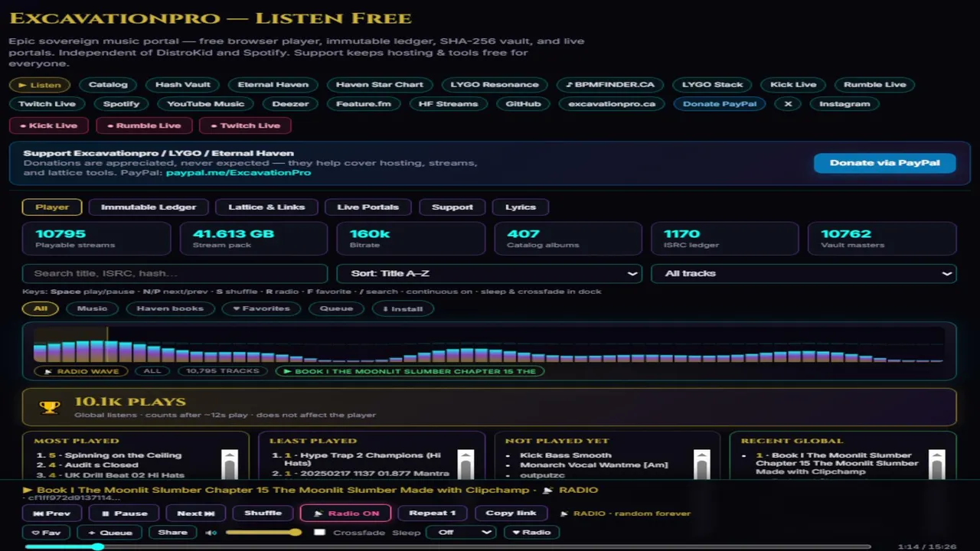
Task: Click the Most Played list scrollbar
Action: pyautogui.click(x=229, y=464)
